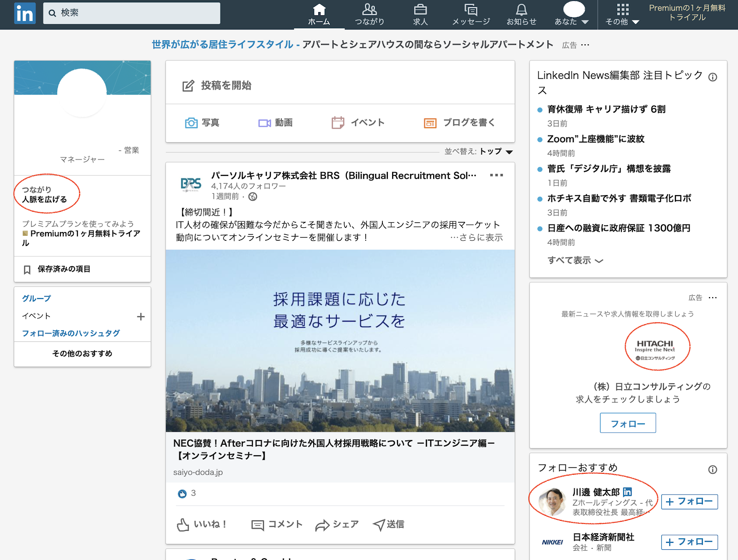Open the 求人 jobs tab

[420, 15]
